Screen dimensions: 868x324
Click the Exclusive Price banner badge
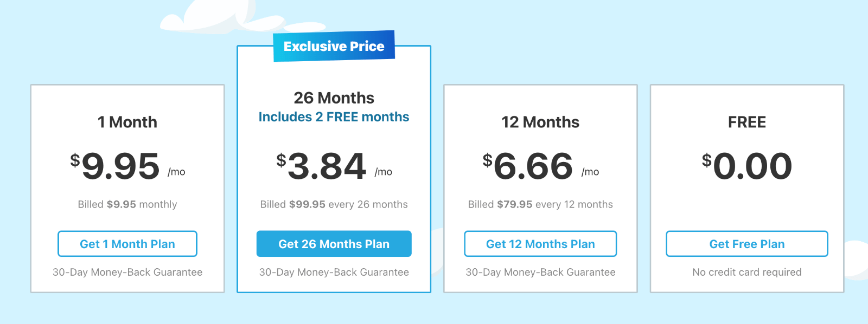click(334, 46)
